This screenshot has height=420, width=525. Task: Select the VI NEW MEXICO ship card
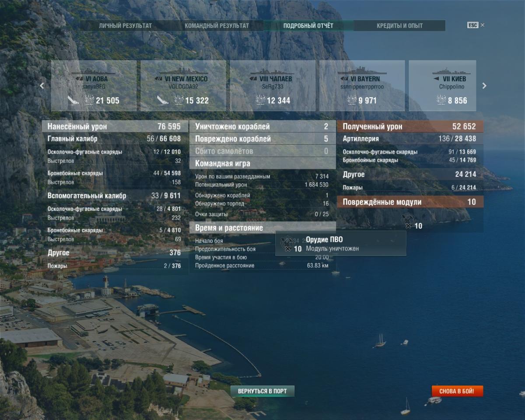[x=183, y=85]
